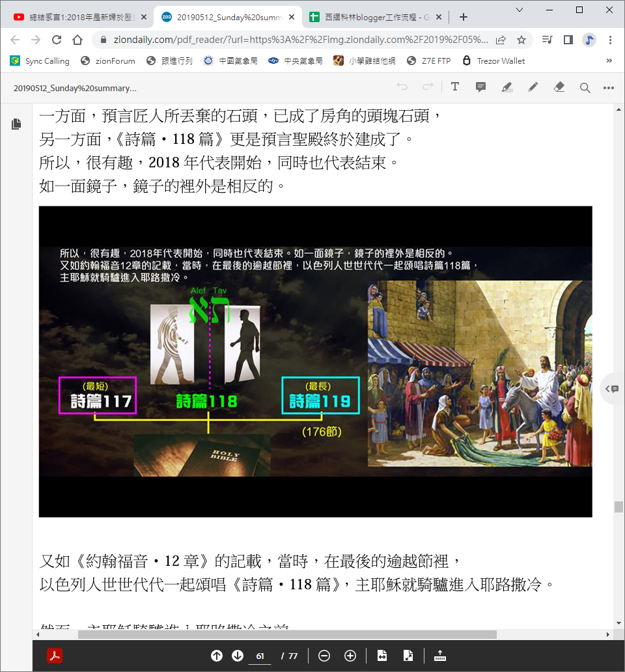Switch to the YouTube 總結感言 tab
This screenshot has height=672, width=625.
click(77, 17)
